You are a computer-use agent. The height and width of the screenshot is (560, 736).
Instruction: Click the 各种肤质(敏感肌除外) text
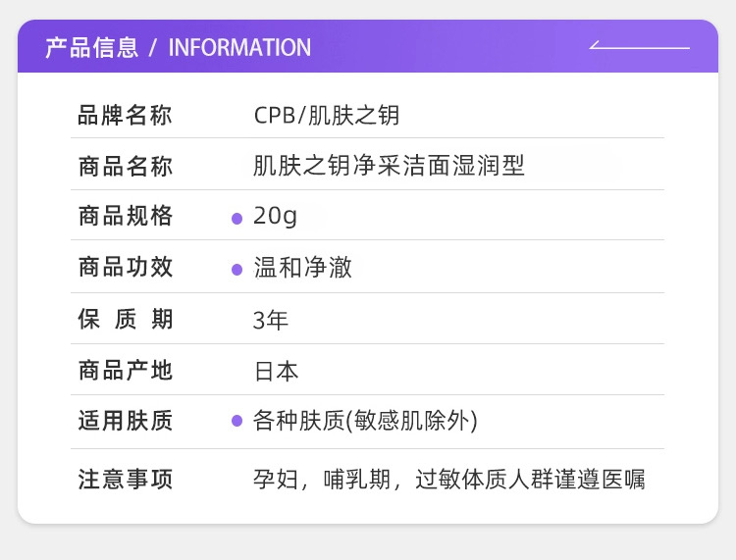tap(365, 421)
